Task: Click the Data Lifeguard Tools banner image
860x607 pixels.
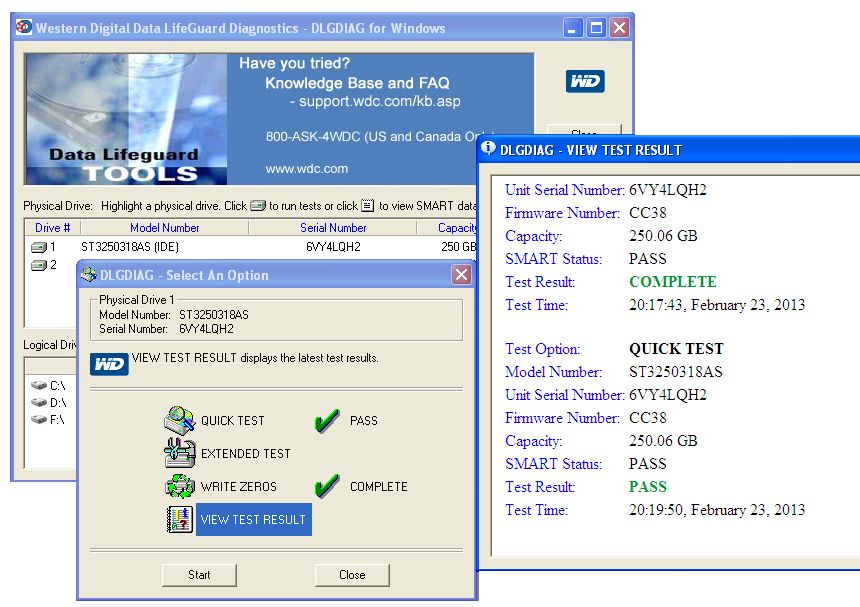Action: [126, 118]
